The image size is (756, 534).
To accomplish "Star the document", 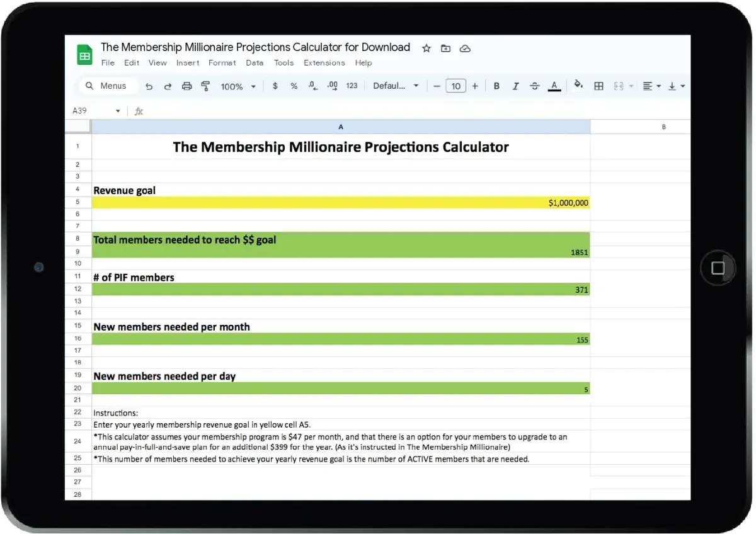I will (427, 48).
